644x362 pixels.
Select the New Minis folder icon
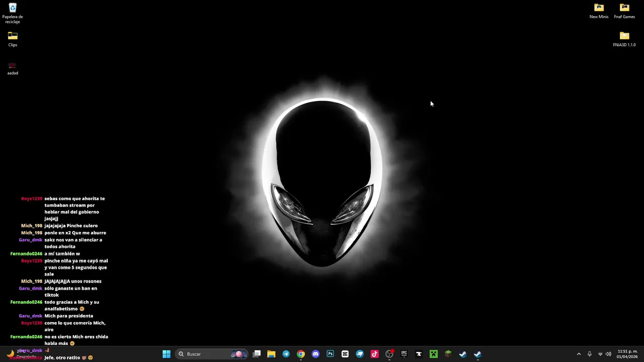click(x=599, y=11)
